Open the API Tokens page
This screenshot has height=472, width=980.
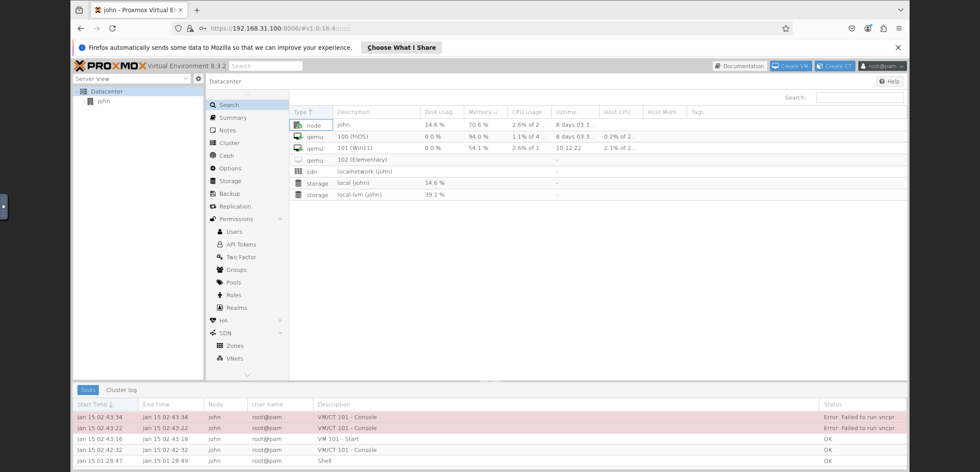coord(241,244)
